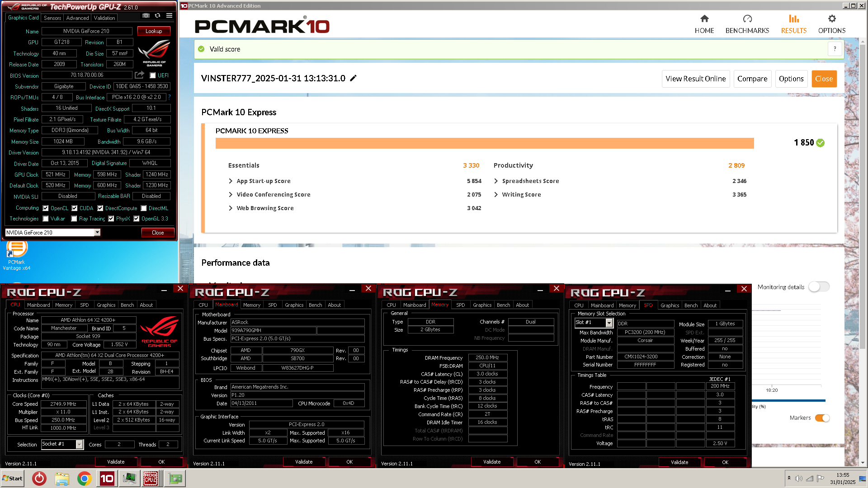Toggle the Ray Tracing checkbox
The height and width of the screenshot is (488, 868).
tap(74, 219)
